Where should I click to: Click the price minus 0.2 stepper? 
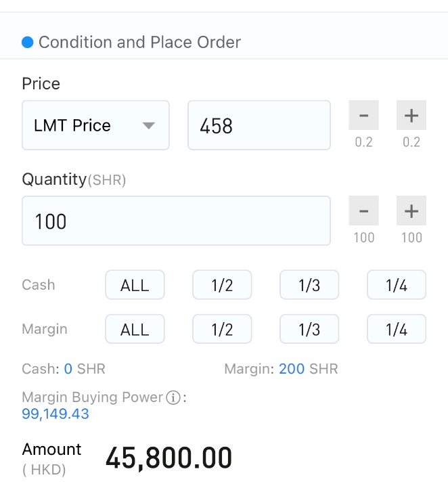pyautogui.click(x=363, y=115)
